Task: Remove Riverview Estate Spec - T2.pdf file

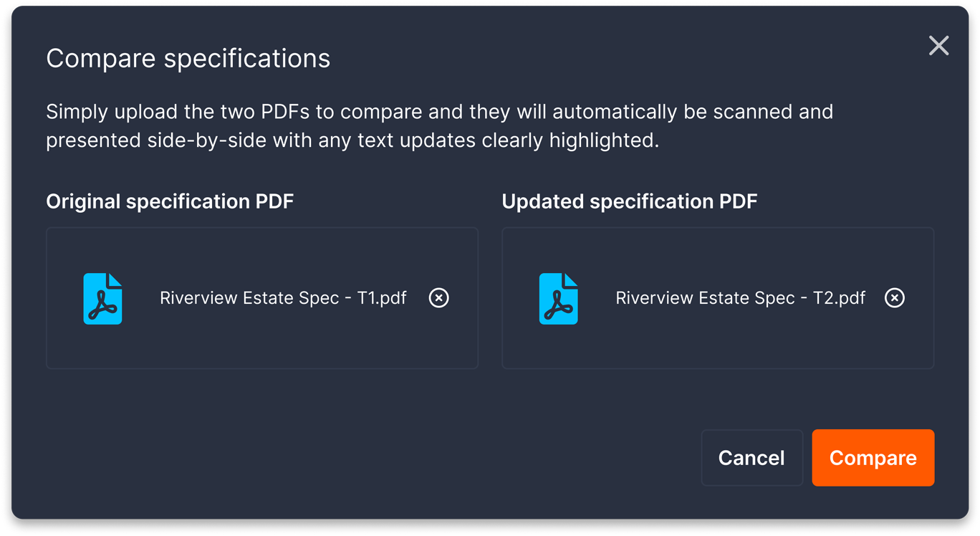Action: 894,297
